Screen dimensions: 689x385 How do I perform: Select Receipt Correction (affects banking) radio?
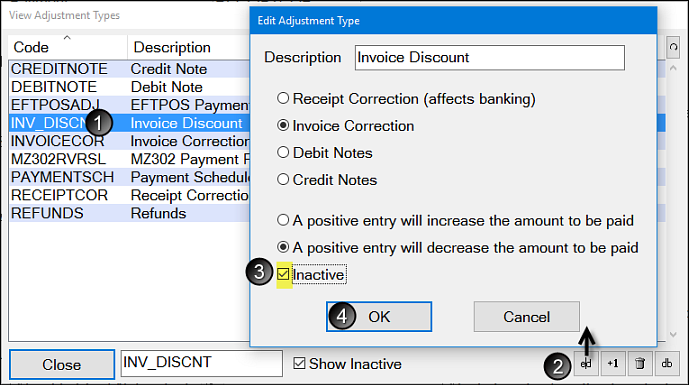pos(283,98)
